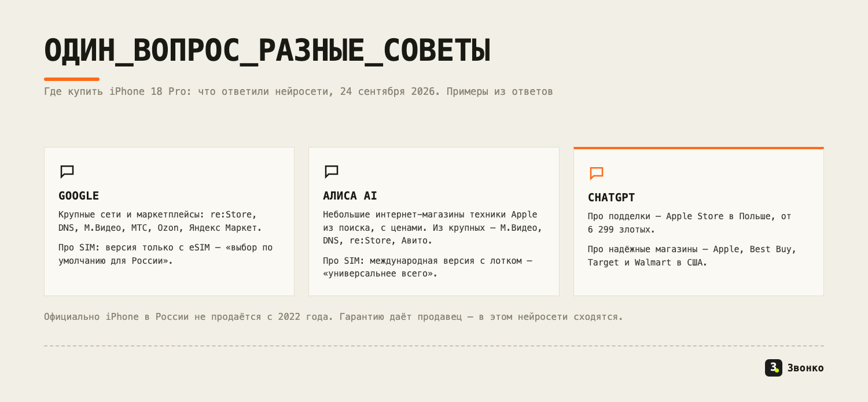The height and width of the screenshot is (402, 868).
Task: Click the Звонко brand name
Action: coord(806,368)
